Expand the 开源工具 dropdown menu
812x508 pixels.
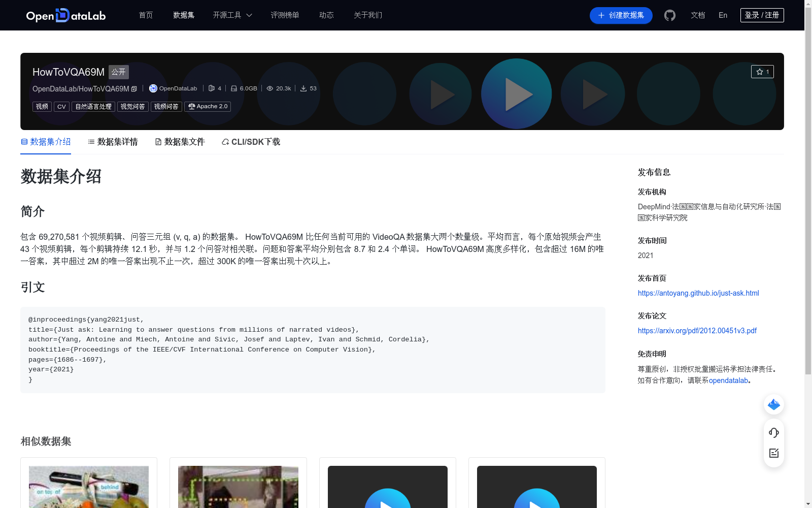(x=232, y=15)
